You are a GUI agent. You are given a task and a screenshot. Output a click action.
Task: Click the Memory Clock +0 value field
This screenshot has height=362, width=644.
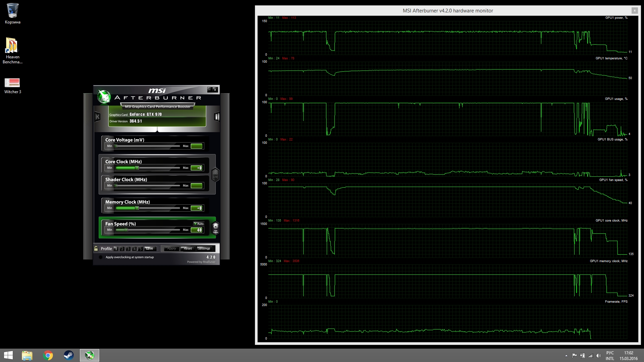197,208
